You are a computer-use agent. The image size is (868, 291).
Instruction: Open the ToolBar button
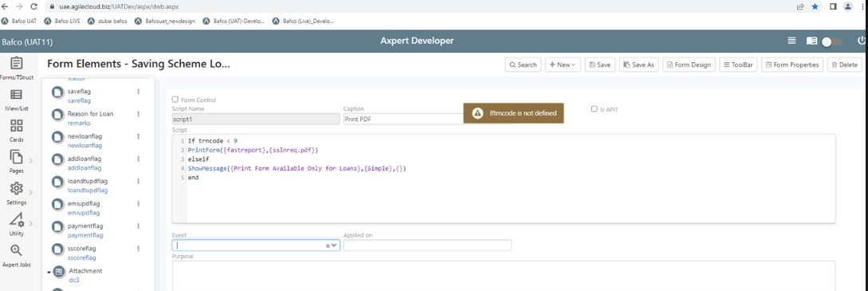(738, 65)
